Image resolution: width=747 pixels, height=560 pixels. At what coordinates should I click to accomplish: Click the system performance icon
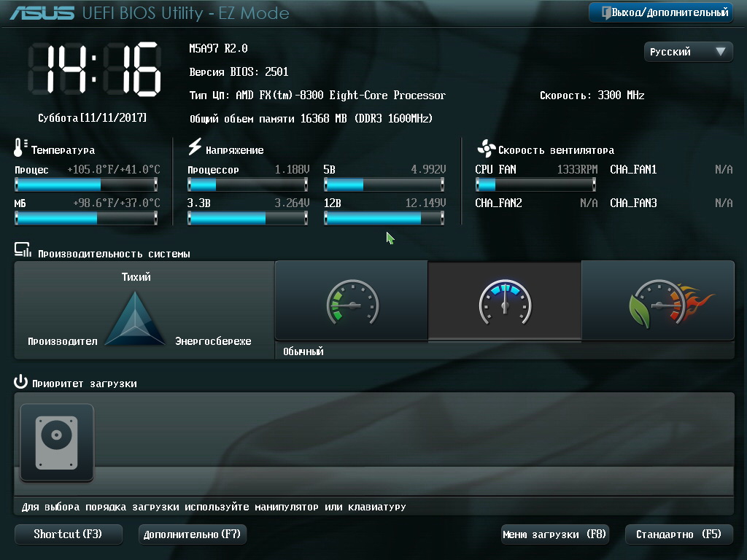pos(23,250)
